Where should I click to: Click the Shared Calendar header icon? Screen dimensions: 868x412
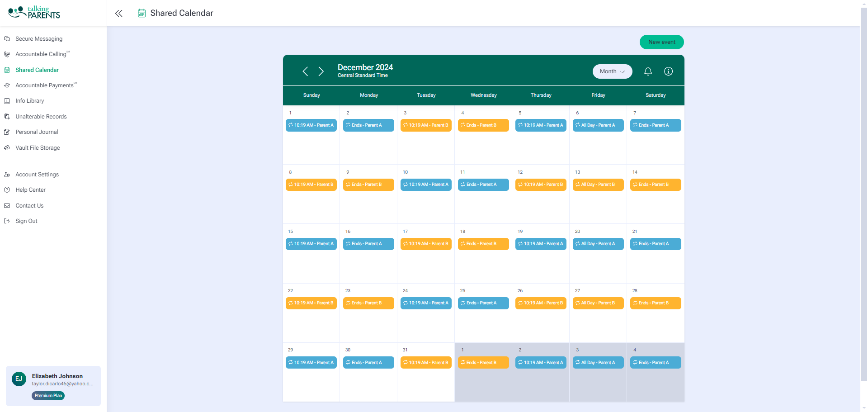click(142, 13)
